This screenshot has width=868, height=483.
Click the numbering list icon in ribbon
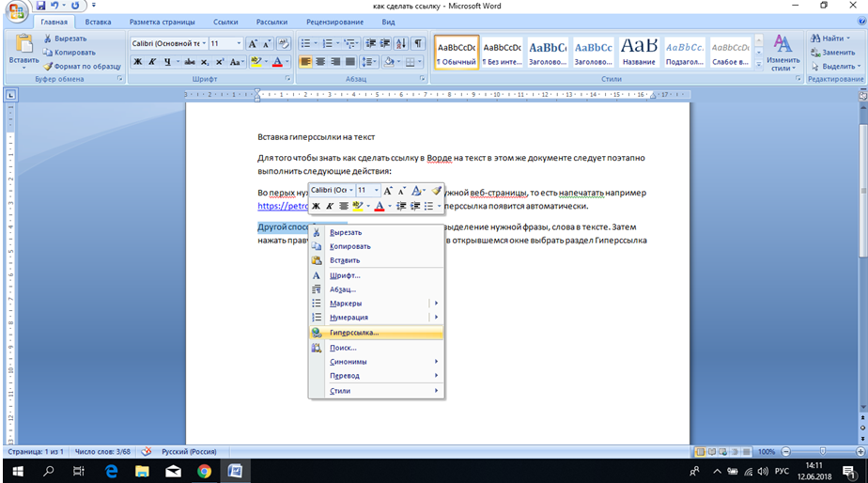pyautogui.click(x=328, y=43)
